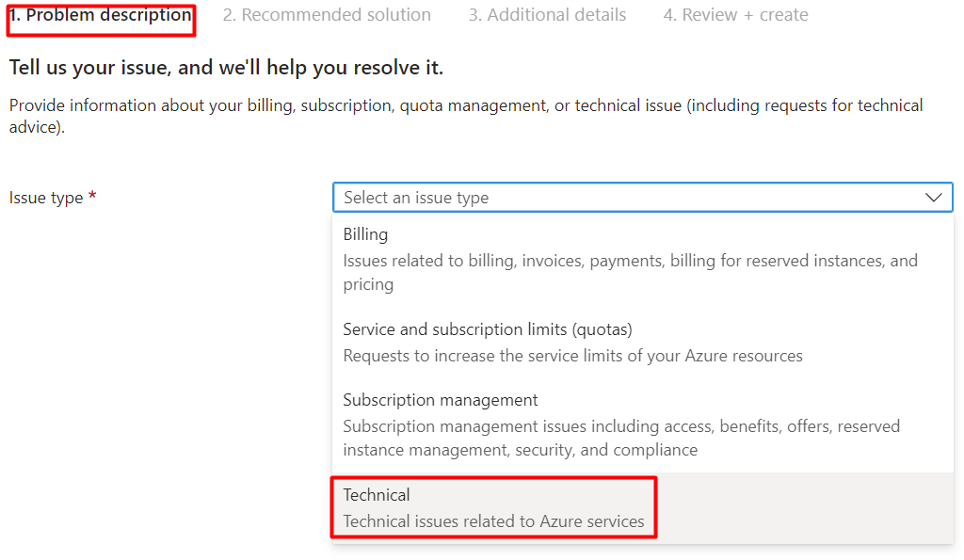Click the description mentioning reserved instance management
Screen dimensions: 964x560
621,438
